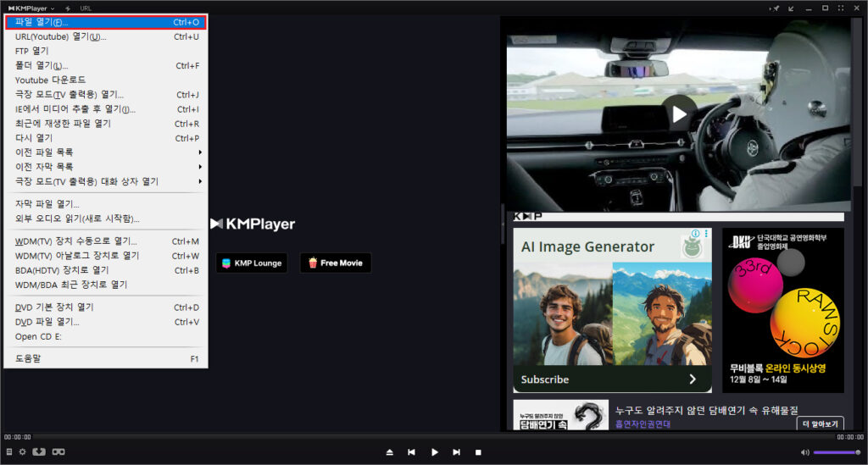Toggle the pin-on-top icon in title bar
The image size is (868, 465).
point(774,8)
